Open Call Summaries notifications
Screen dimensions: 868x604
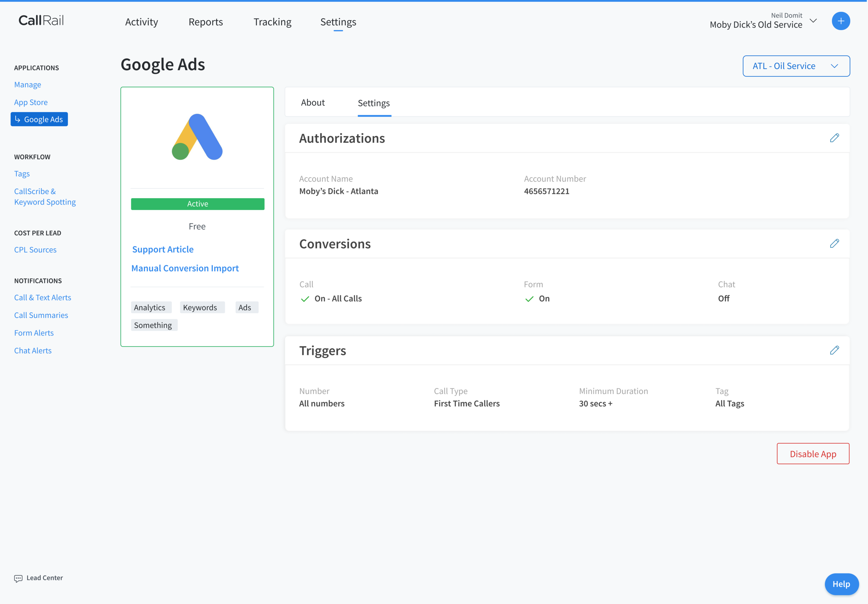click(x=41, y=315)
